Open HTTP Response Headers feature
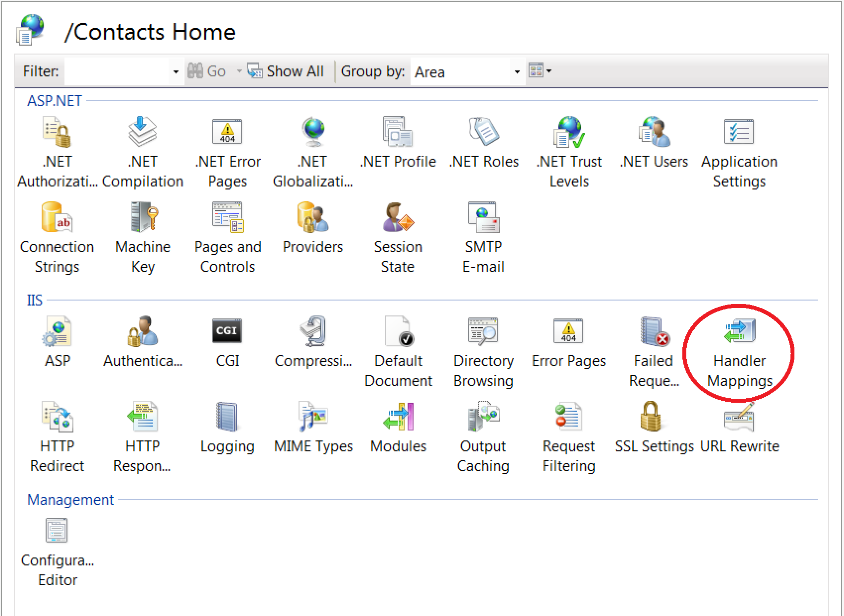Image resolution: width=844 pixels, height=616 pixels. tap(142, 437)
